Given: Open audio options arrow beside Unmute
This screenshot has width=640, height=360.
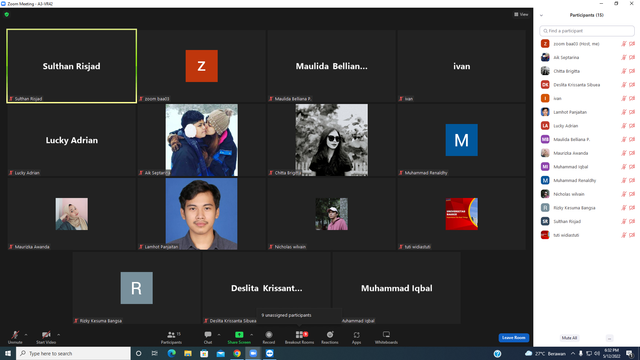Looking at the screenshot, I should pos(26,335).
